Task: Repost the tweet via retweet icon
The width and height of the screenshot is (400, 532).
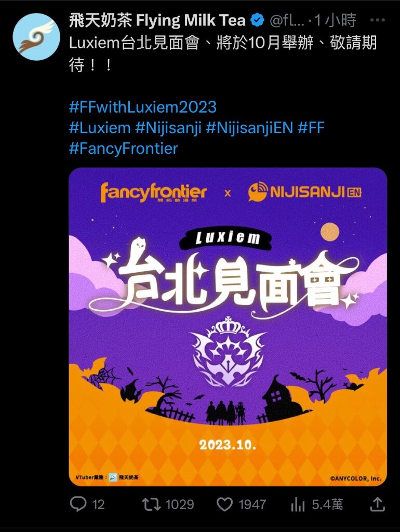Action: pyautogui.click(x=151, y=504)
